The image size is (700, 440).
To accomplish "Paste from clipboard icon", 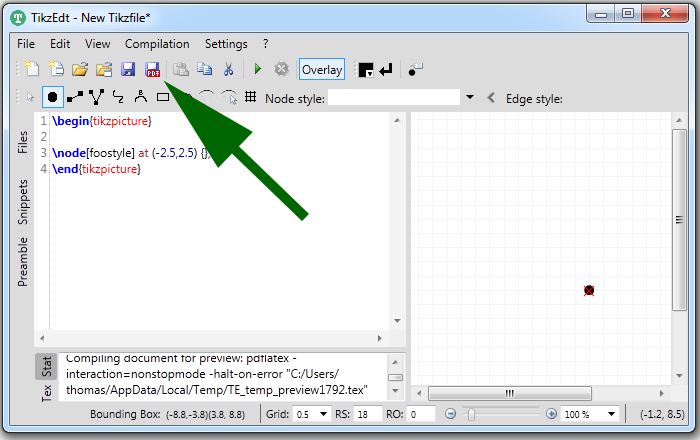I will point(181,70).
